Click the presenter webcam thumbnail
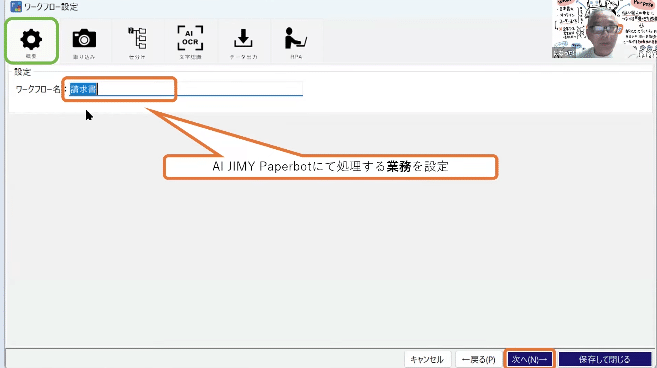657x368 pixels. tap(604, 29)
